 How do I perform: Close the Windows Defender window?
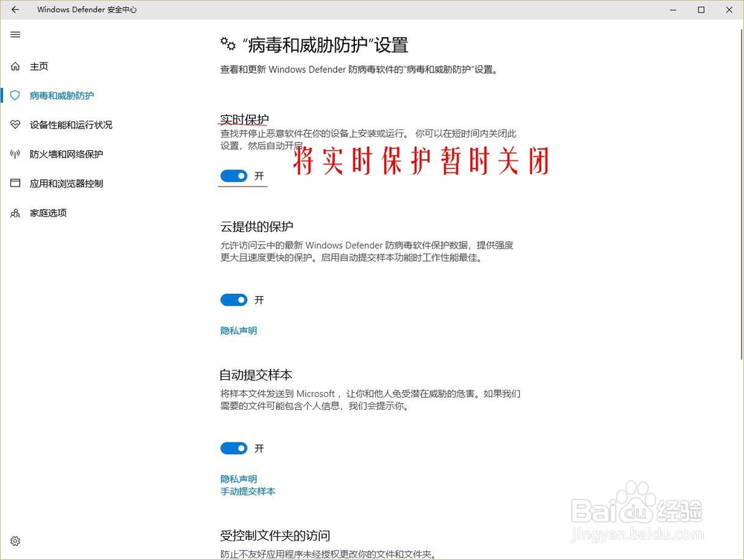click(729, 10)
